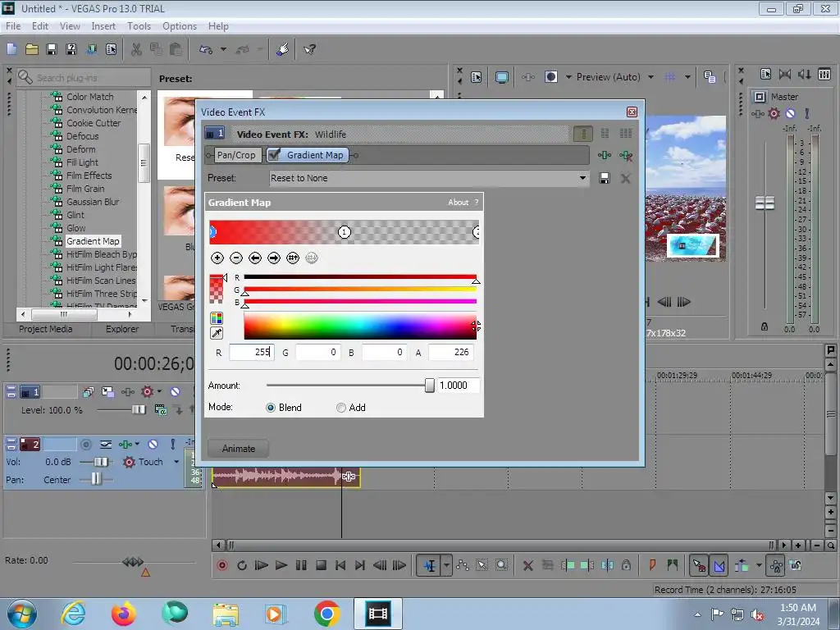Select the Add mode radio button

click(340, 408)
